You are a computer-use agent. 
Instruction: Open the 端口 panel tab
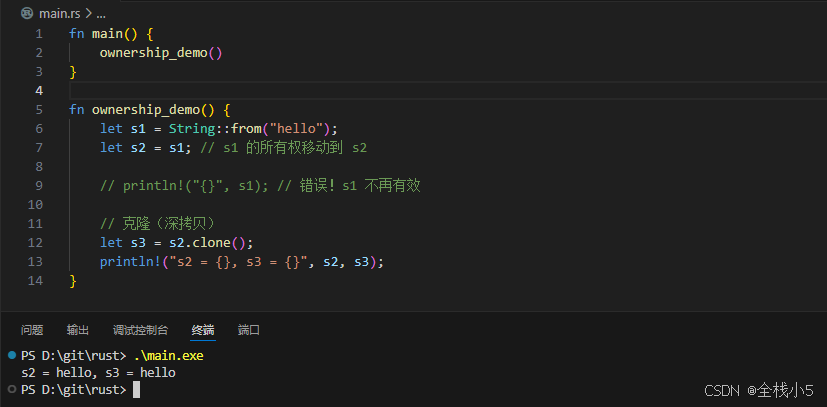249,331
